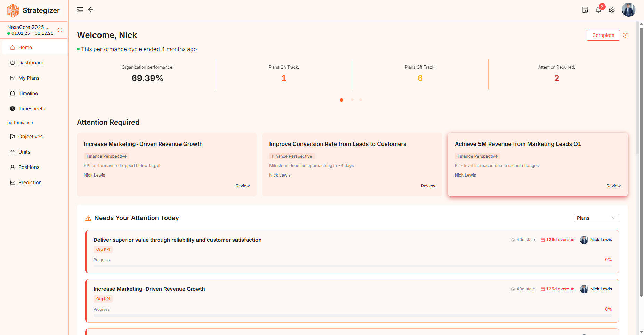Click the Home house icon
This screenshot has width=644, height=335.
tap(13, 47)
